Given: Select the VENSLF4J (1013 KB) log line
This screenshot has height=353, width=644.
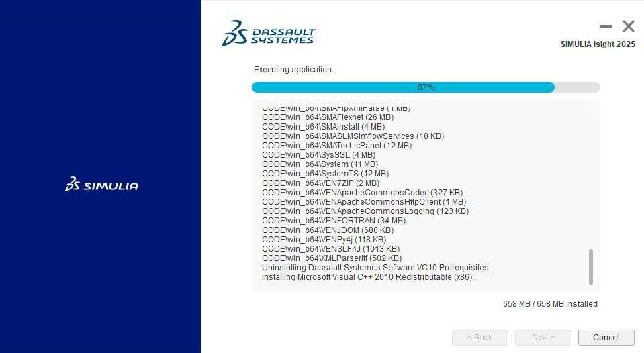Looking at the screenshot, I should pos(330,250).
